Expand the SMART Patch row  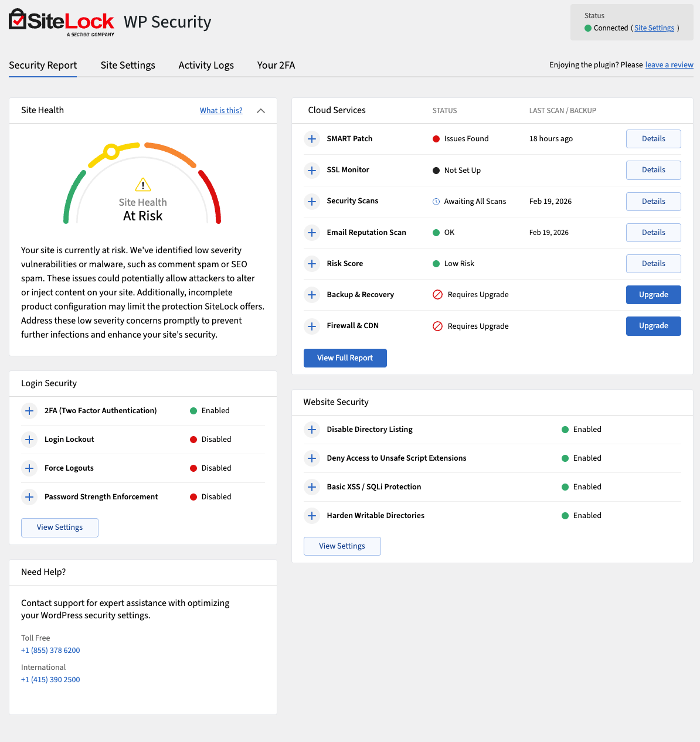click(x=312, y=139)
